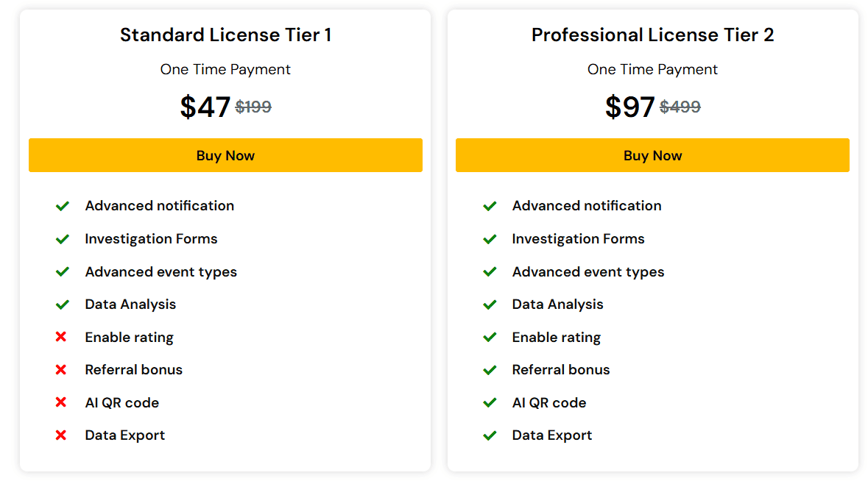The height and width of the screenshot is (481, 868).
Task: Click the green checkmark beside Advanced notification in Standard tier
Action: (63, 206)
